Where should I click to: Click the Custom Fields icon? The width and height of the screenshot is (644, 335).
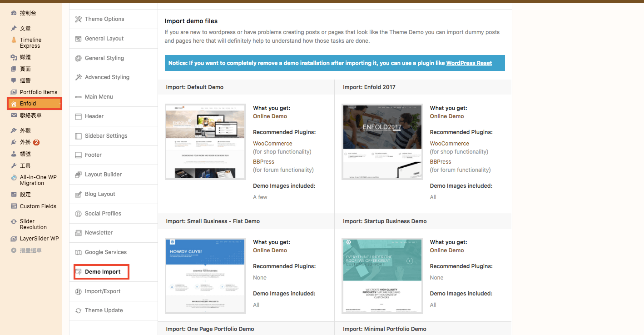click(14, 206)
